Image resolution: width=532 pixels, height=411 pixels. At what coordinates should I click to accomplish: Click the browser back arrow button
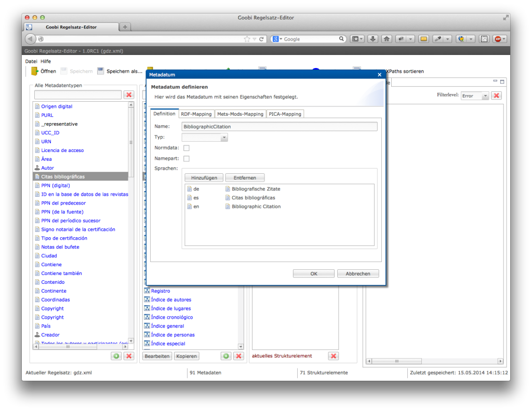(30, 39)
